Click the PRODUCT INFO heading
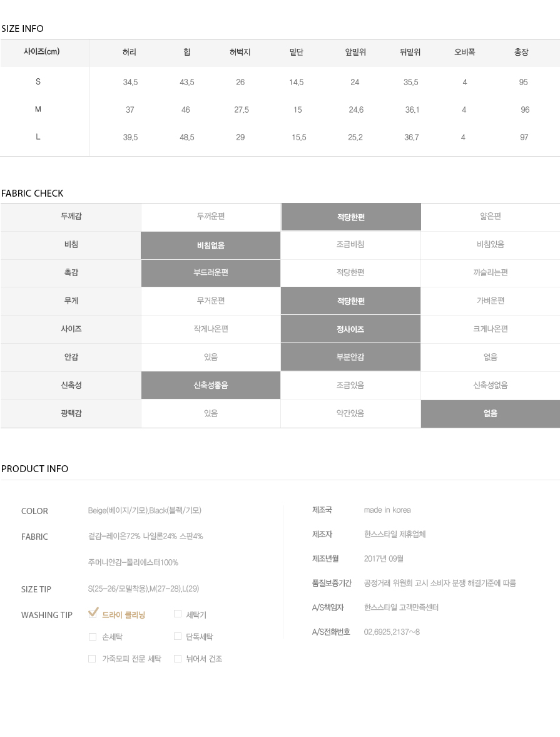 pos(35,468)
